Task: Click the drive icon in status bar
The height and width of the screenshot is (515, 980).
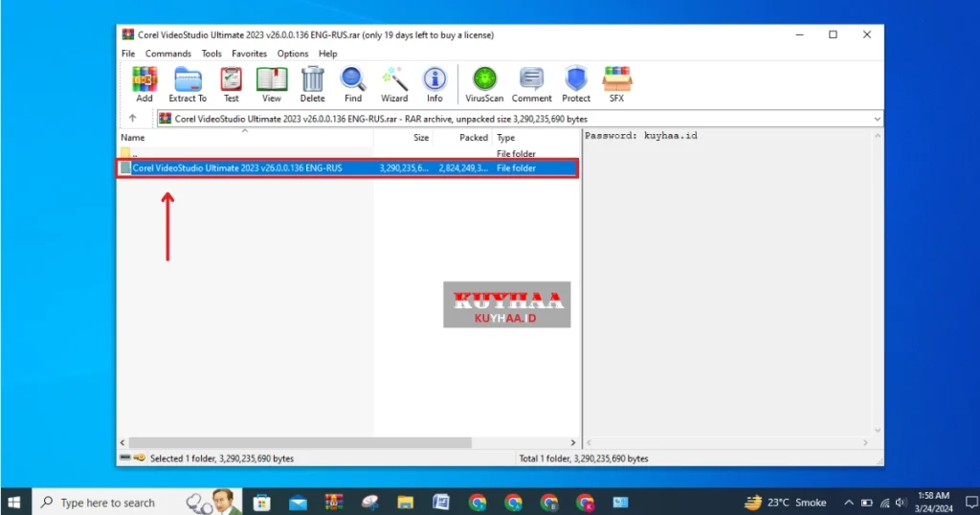Action: (x=125, y=458)
